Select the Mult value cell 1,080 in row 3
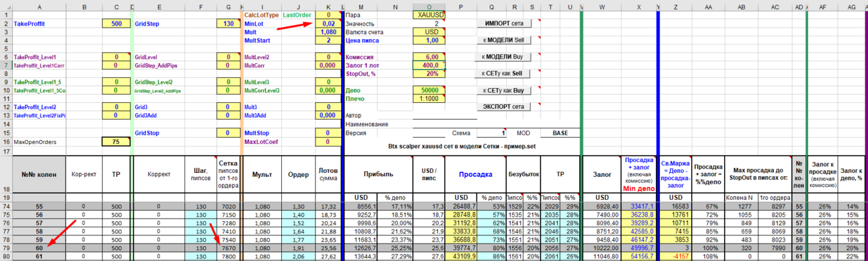 (x=328, y=32)
